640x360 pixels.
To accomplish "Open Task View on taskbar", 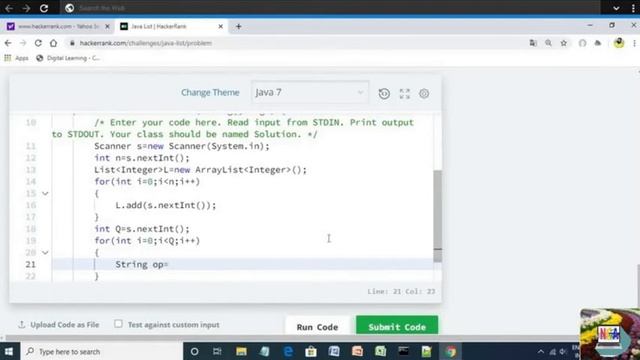I will tap(217, 351).
